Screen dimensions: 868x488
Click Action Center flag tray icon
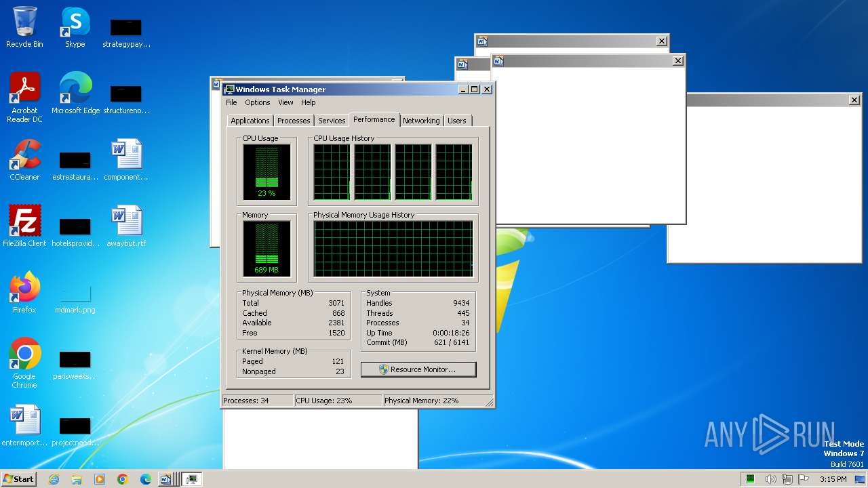[x=803, y=479]
